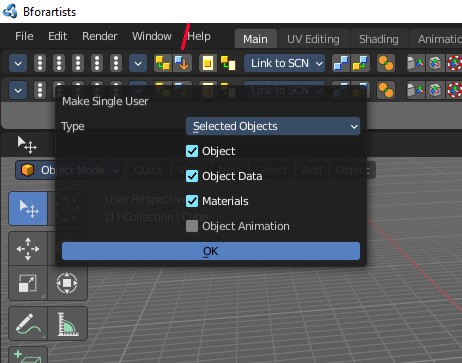Click the Make Single User icon with orange arrow

[x=182, y=63]
